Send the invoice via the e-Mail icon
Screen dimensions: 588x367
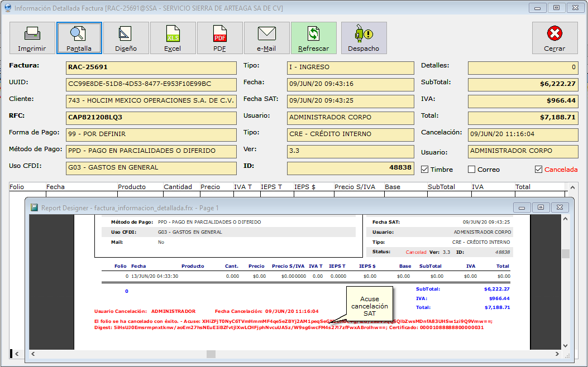(266, 37)
